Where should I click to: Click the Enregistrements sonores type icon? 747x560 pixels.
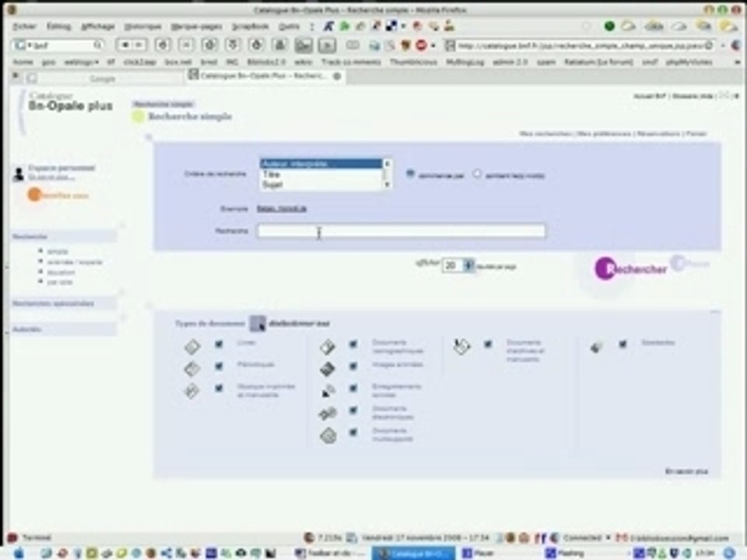point(328,391)
